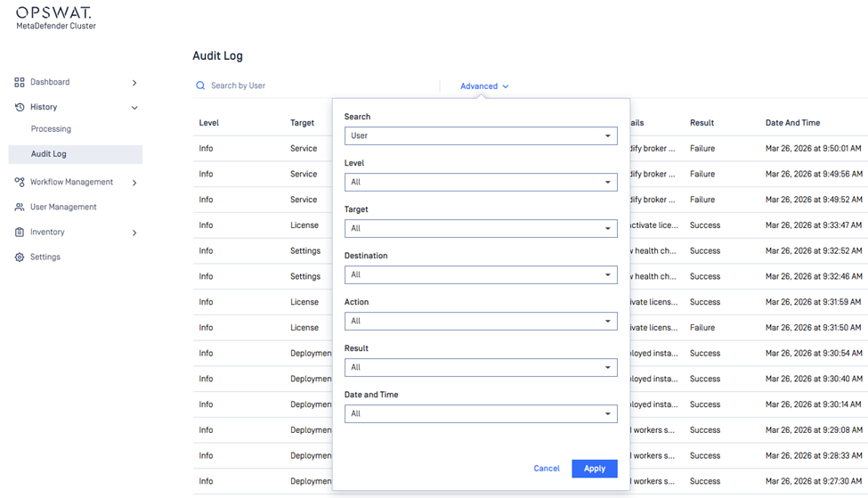Apply the advanced filters
The height and width of the screenshot is (498, 868).
coord(594,469)
